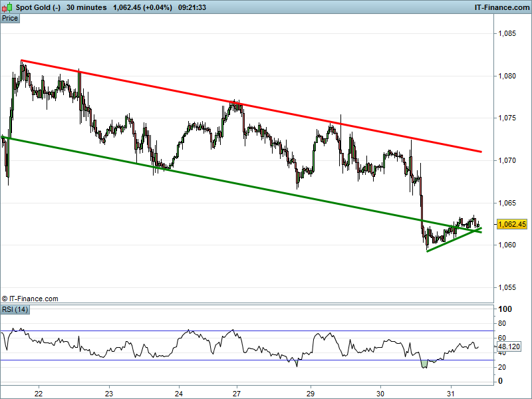The width and height of the screenshot is (532, 399).
Task: Click the IT-Finance.com link in the header
Action: [501, 7]
